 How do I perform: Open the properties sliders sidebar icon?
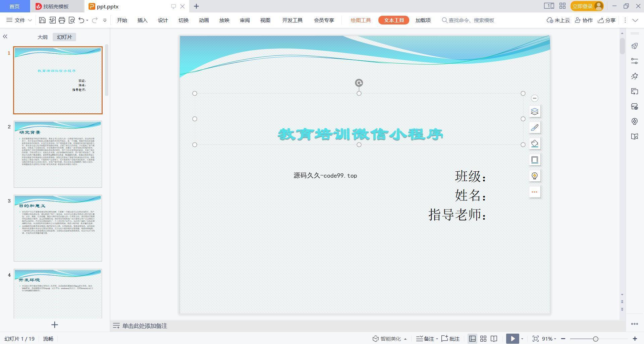634,61
